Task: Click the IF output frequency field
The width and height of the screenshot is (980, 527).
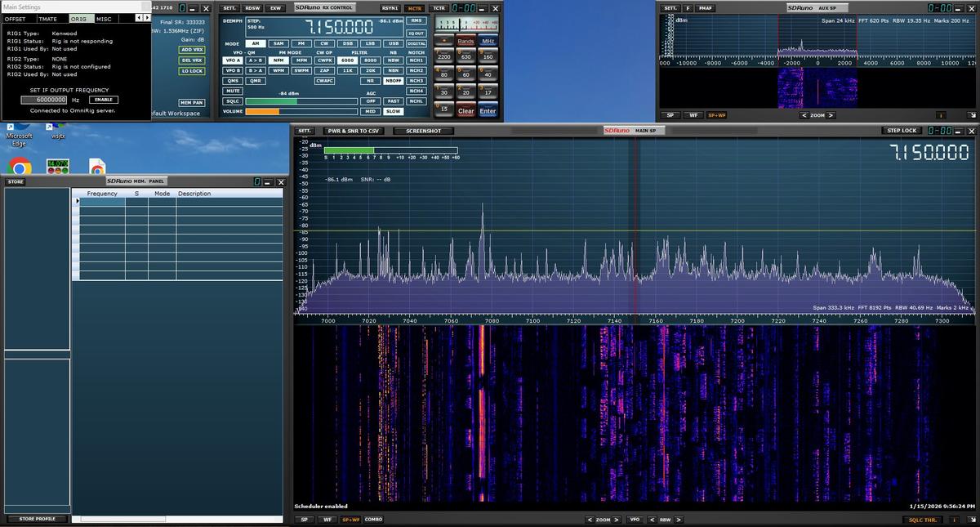Action: (x=44, y=100)
